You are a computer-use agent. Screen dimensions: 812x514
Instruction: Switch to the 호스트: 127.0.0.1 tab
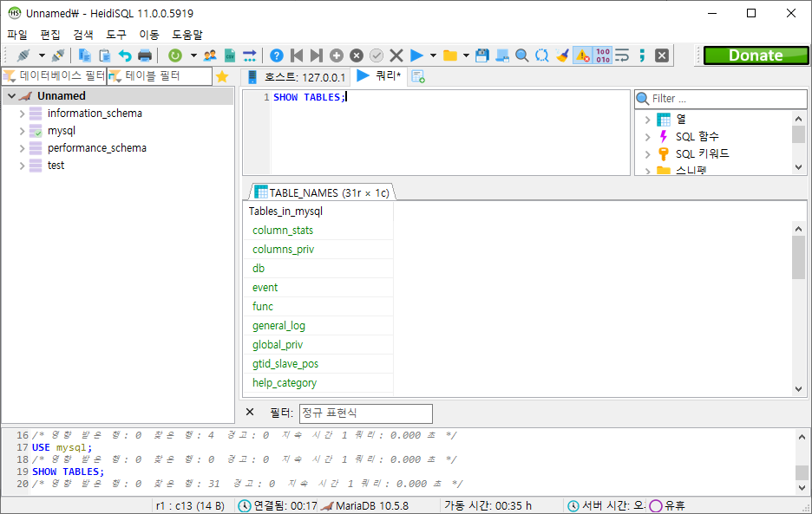tap(297, 77)
